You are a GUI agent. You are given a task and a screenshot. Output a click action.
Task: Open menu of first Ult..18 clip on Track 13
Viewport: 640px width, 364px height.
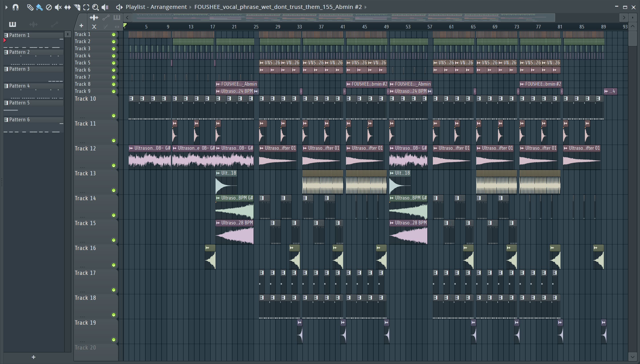pos(218,173)
